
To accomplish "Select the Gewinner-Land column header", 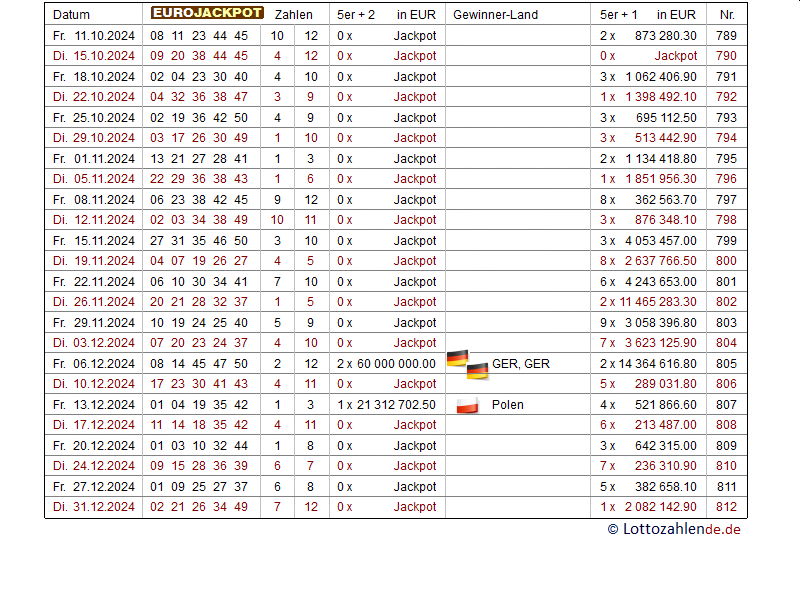I will (x=494, y=15).
